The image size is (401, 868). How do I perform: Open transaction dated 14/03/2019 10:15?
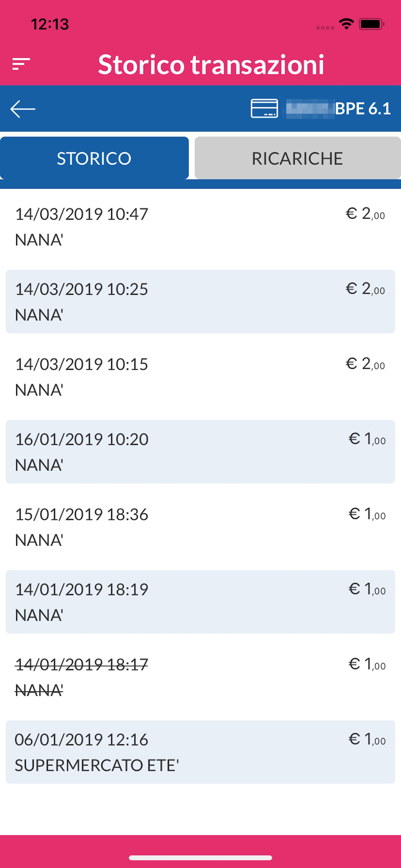coord(200,377)
